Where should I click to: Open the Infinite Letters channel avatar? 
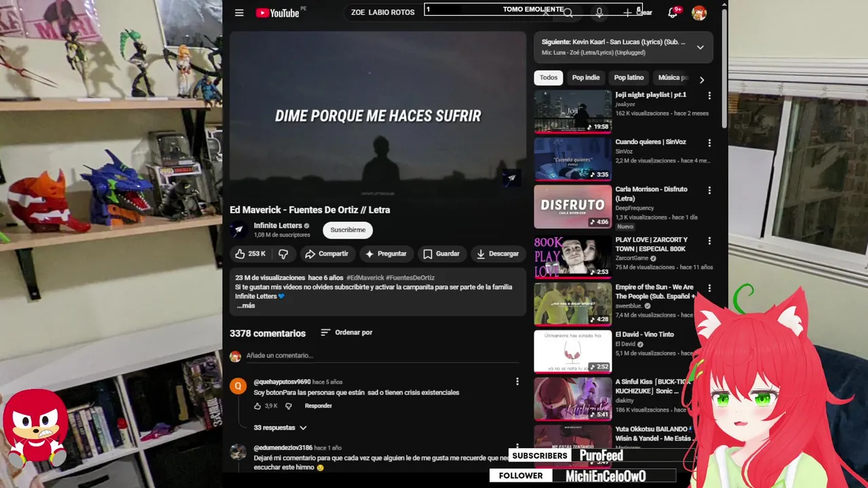point(238,230)
